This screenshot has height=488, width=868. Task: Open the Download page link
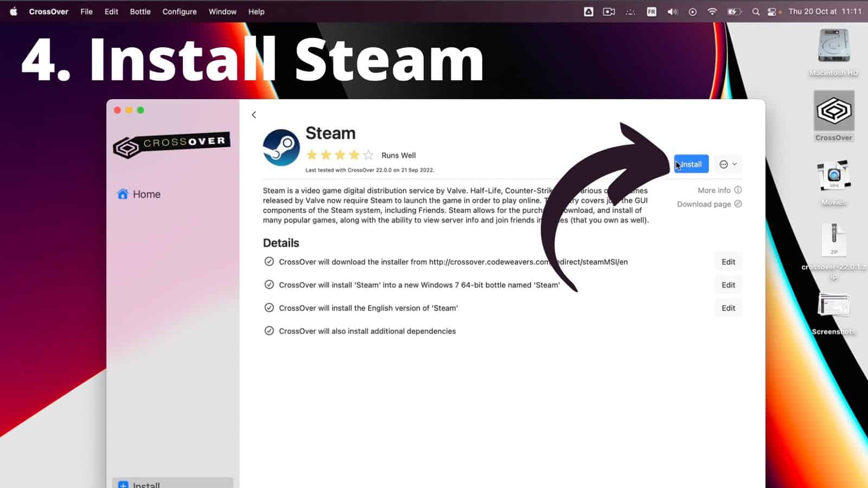709,204
